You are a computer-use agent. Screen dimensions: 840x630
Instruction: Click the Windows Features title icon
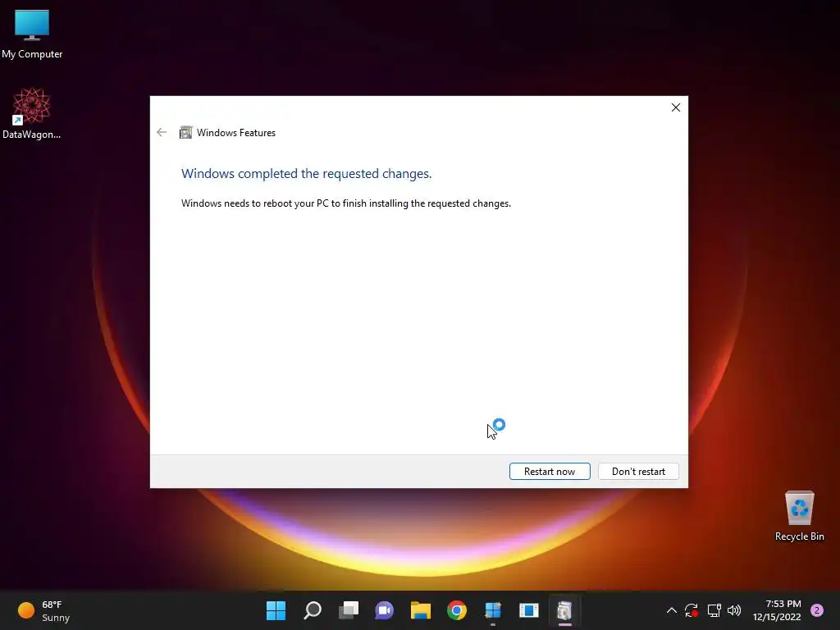tap(185, 132)
